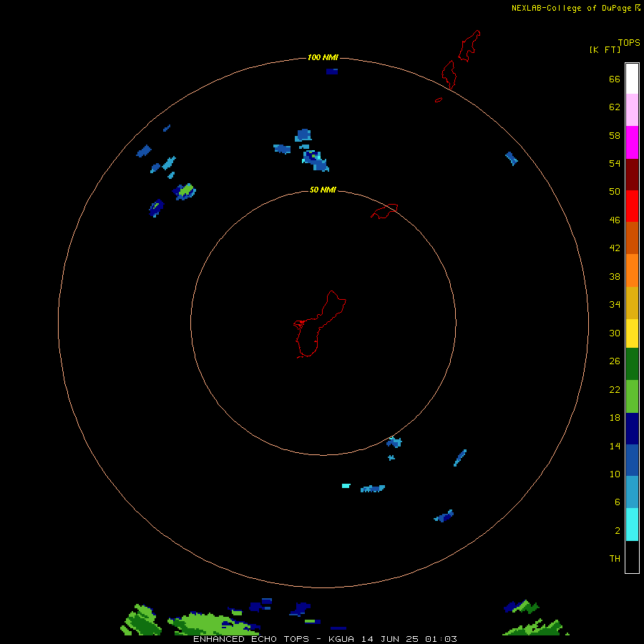
Task: Click the light pink legend swatch
Action: coord(632,109)
